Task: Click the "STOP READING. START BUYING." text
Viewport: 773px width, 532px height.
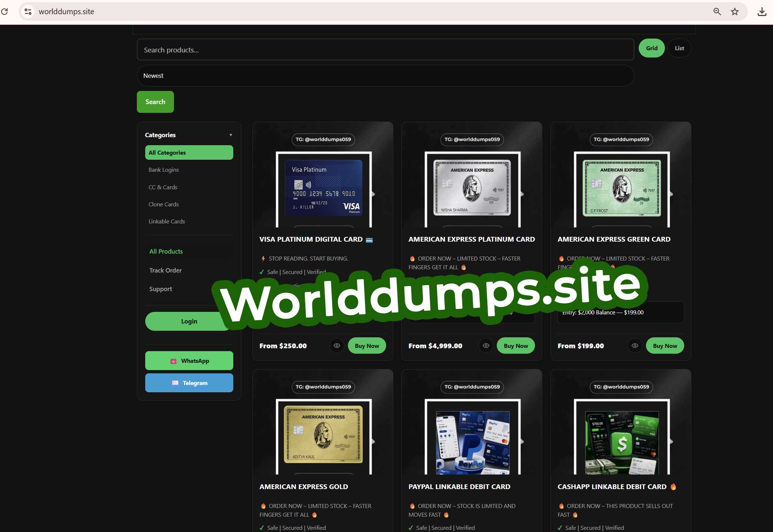Action: pyautogui.click(x=308, y=258)
